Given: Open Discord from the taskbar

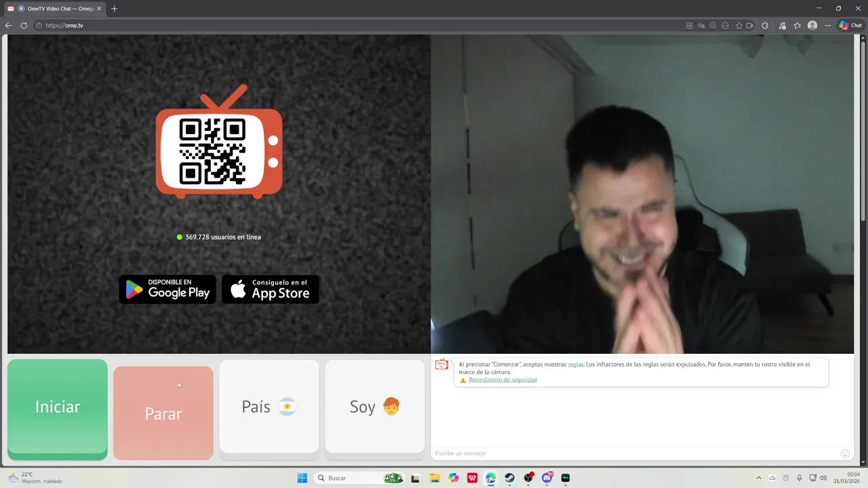Looking at the screenshot, I should click(547, 478).
